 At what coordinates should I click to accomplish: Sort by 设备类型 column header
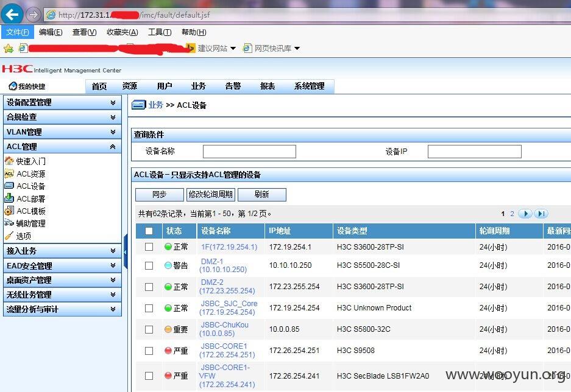click(404, 231)
